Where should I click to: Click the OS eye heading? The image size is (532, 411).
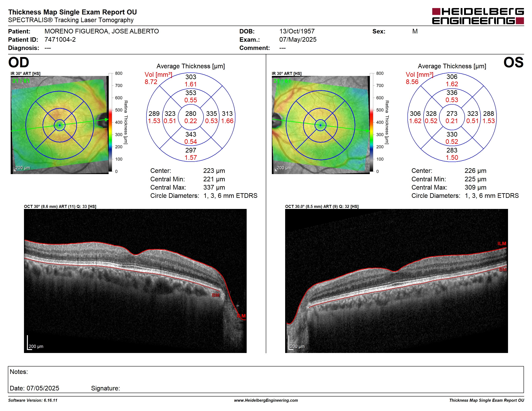click(x=513, y=62)
